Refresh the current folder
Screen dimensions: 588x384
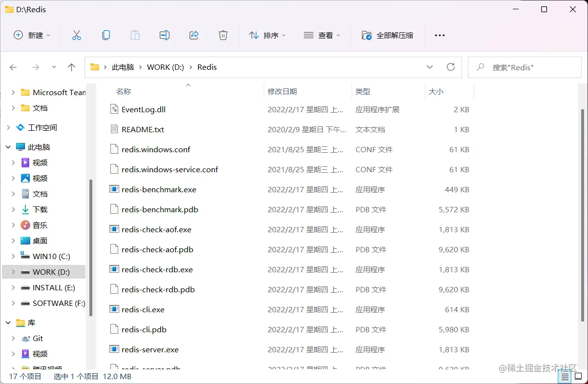(451, 67)
